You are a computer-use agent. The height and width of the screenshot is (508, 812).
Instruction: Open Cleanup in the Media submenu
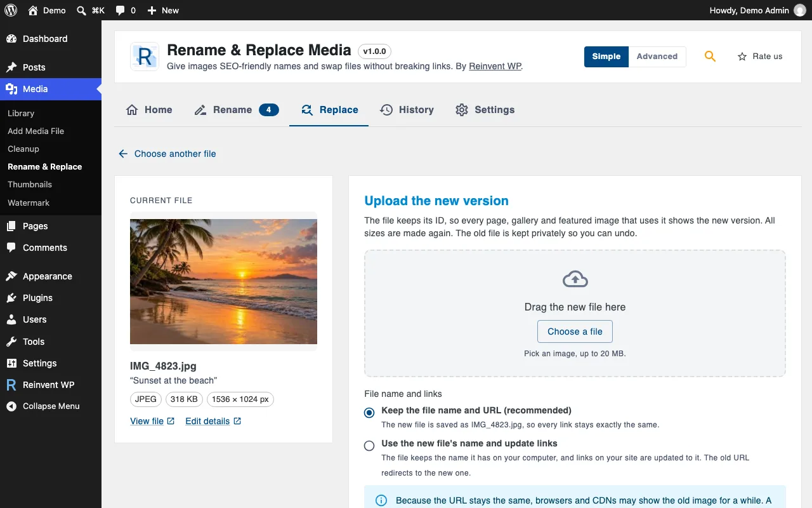[x=23, y=149]
